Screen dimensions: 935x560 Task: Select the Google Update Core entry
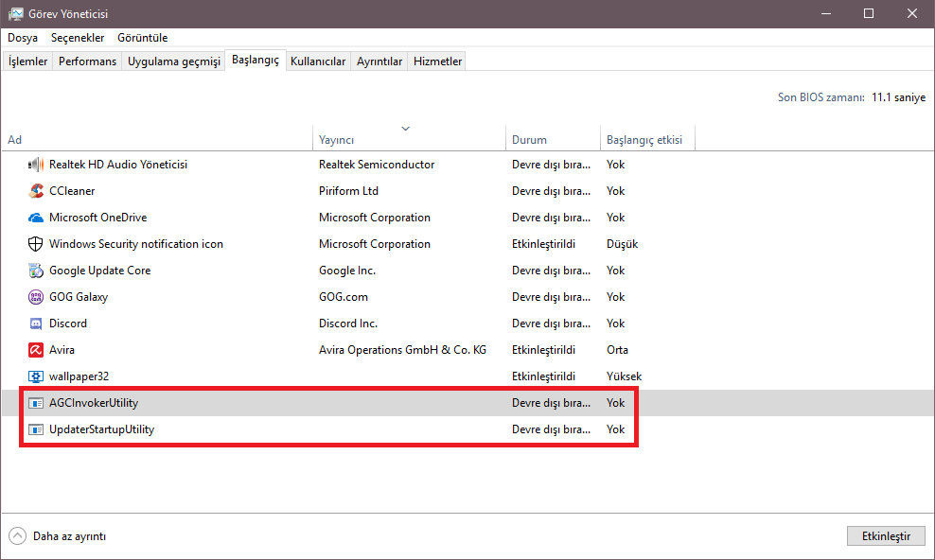pos(99,271)
